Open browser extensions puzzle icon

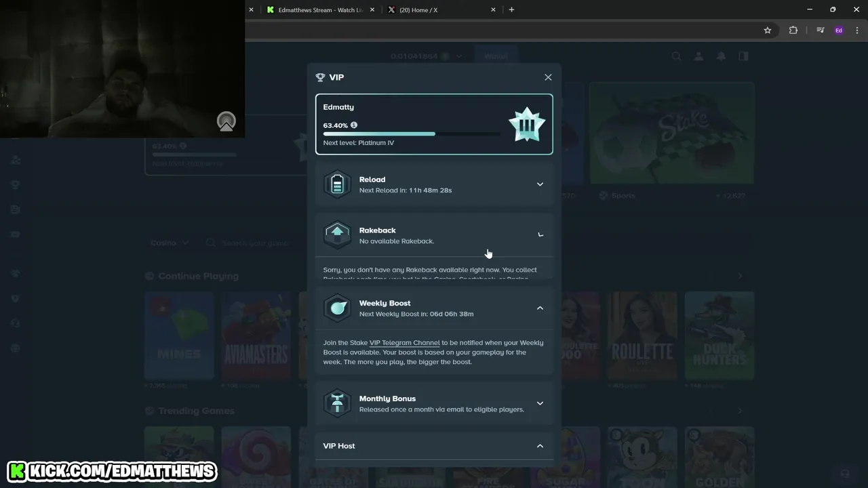793,30
